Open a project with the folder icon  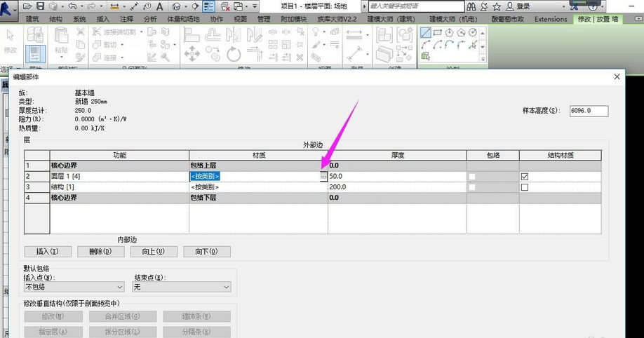point(27,6)
